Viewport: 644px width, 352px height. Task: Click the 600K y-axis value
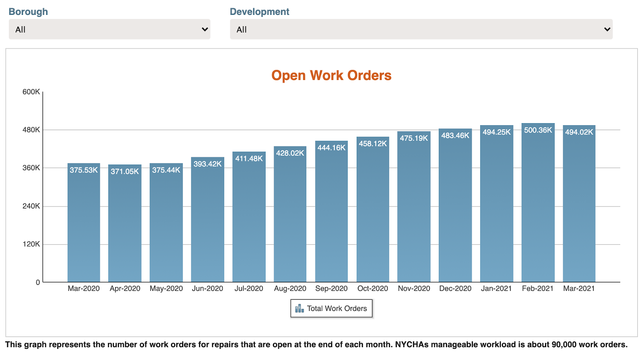click(x=31, y=92)
